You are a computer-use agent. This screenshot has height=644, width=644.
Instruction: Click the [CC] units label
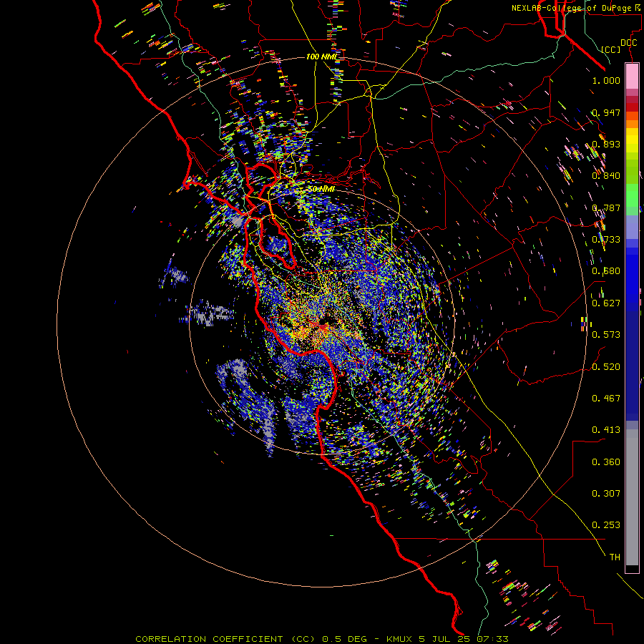[611, 49]
